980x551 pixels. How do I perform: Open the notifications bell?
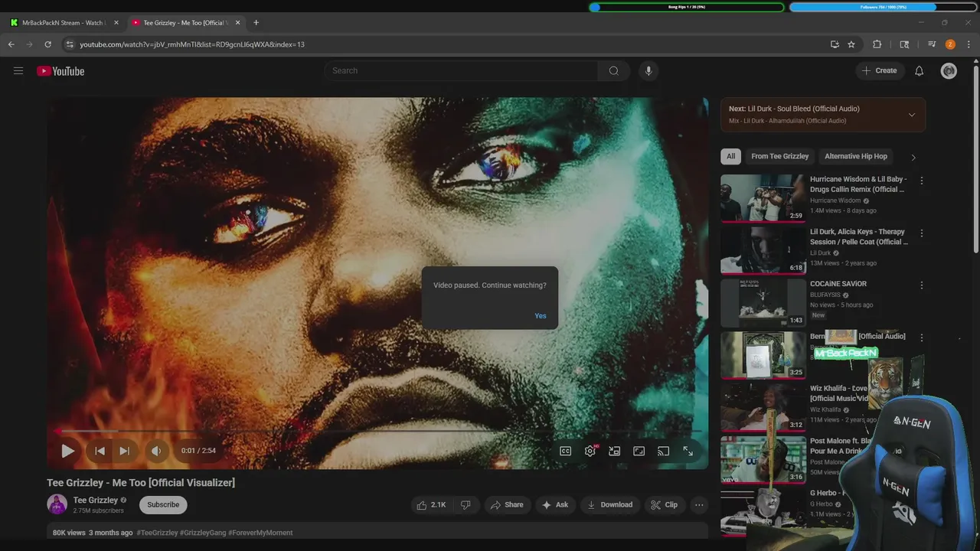point(919,71)
